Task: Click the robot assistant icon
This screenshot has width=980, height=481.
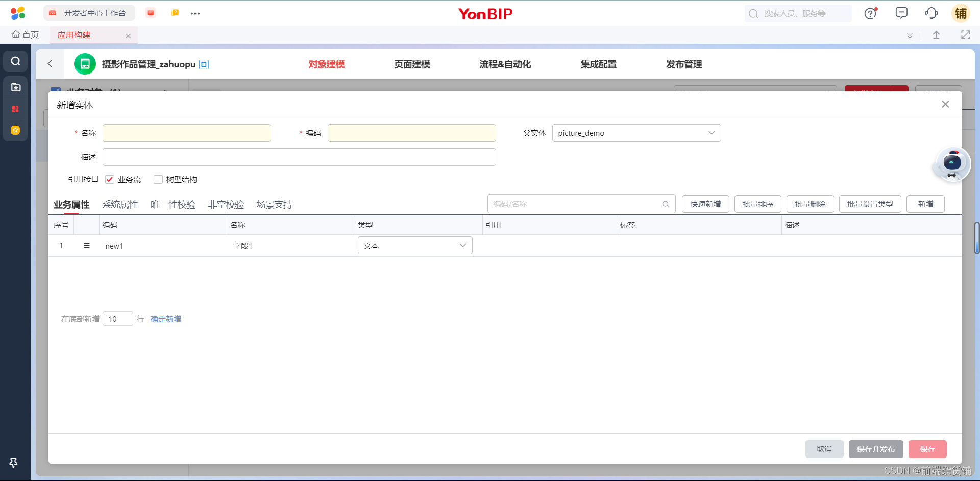Action: coord(951,164)
